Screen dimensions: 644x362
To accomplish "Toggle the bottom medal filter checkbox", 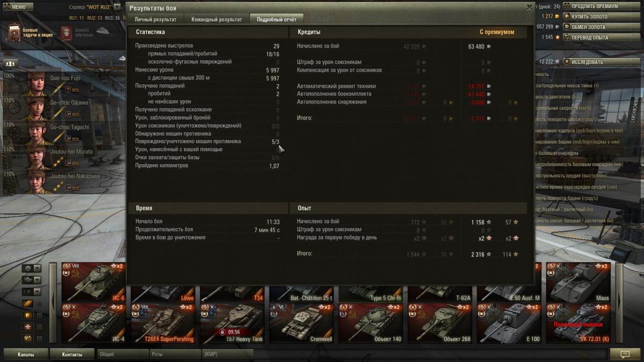I will [39, 338].
